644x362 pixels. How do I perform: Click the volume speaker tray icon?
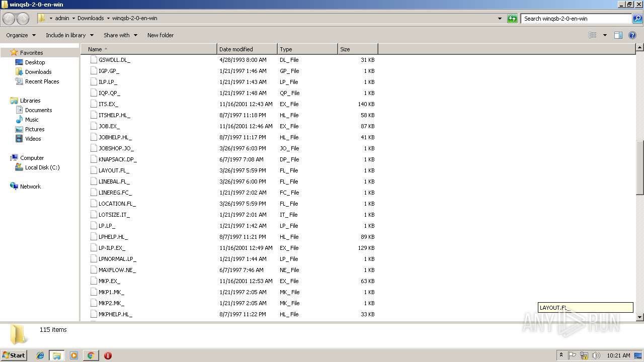click(596, 355)
